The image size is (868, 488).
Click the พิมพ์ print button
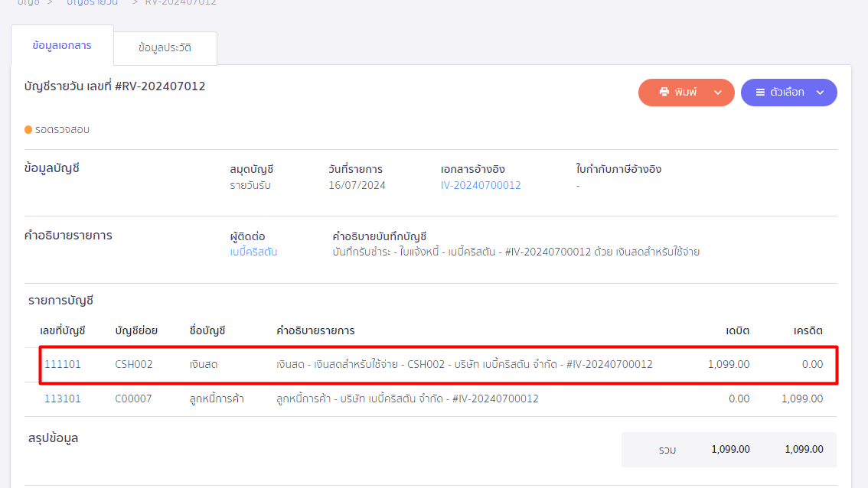pos(687,92)
